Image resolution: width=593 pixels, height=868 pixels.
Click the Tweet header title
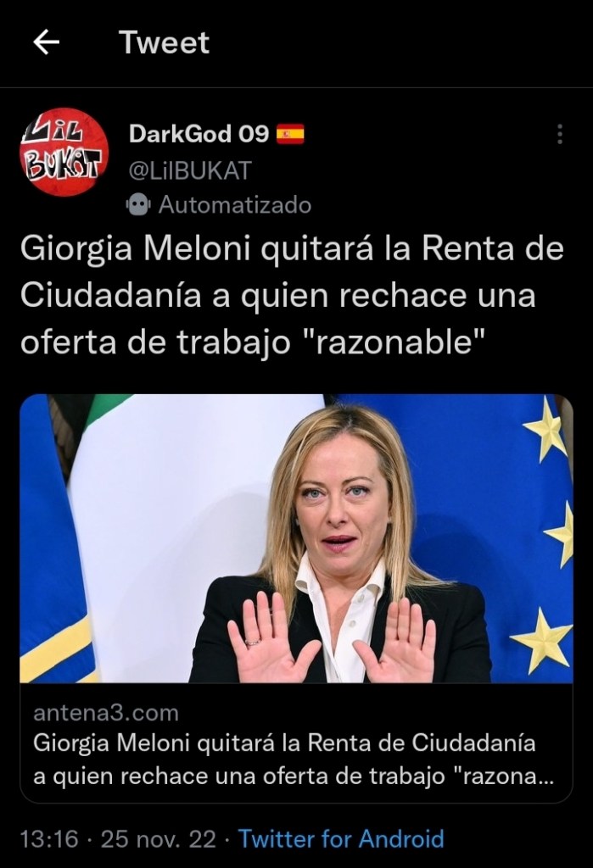point(164,42)
